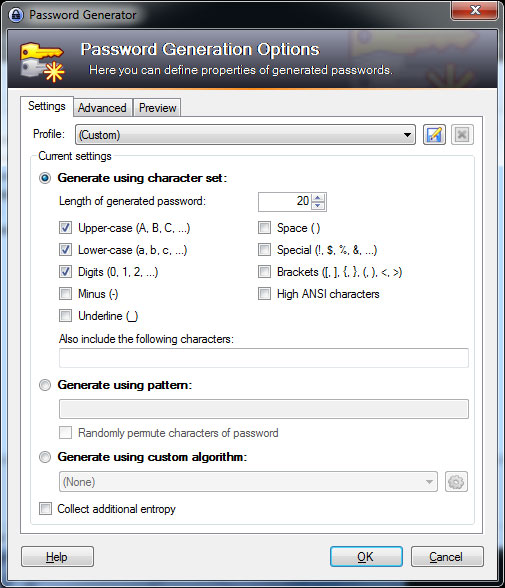Uncheck the Upper-case checkbox
This screenshot has width=505, height=588.
pyautogui.click(x=65, y=228)
